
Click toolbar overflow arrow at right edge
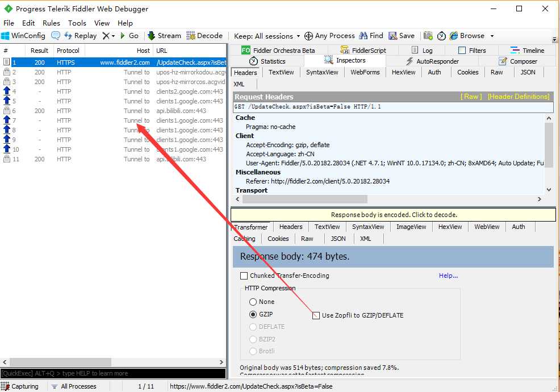click(x=555, y=39)
